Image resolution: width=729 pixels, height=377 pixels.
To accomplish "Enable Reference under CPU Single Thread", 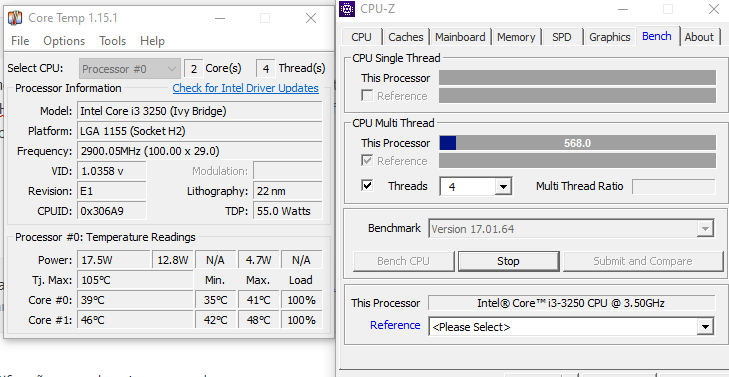I will coord(367,96).
